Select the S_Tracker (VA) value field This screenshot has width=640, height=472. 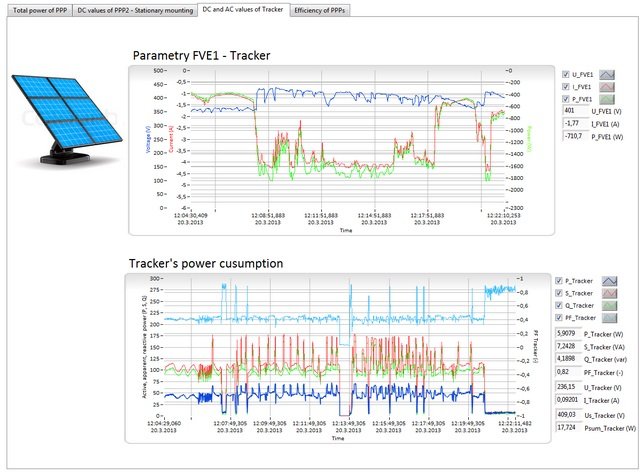pyautogui.click(x=567, y=346)
